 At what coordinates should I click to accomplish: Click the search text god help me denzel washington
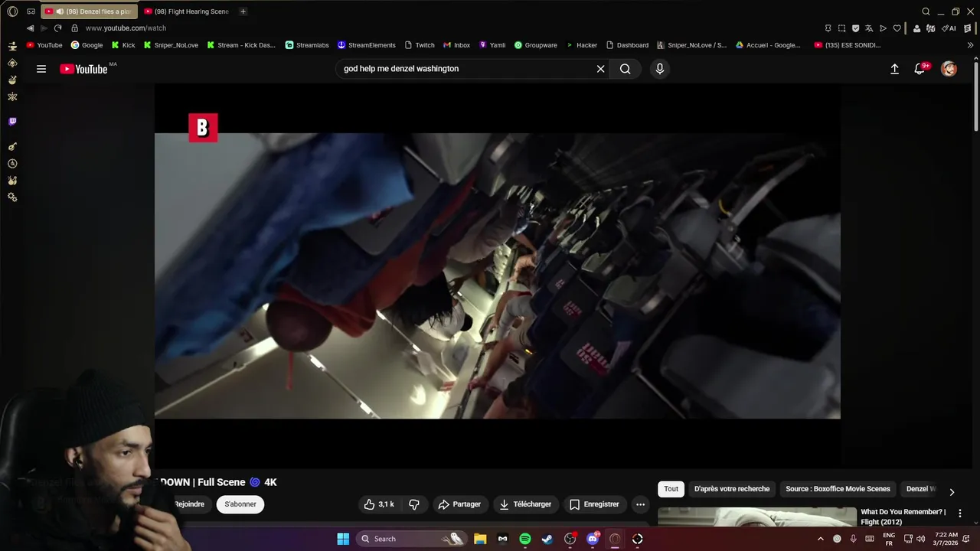click(401, 69)
